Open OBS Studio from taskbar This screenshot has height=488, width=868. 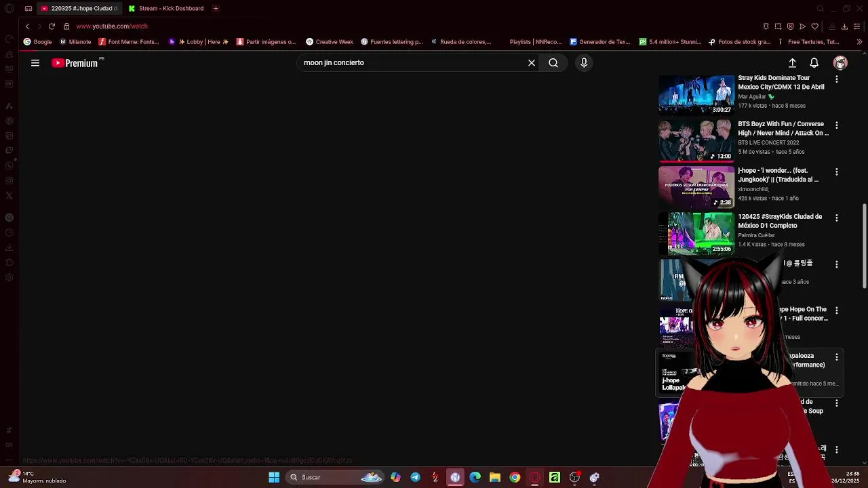click(x=574, y=477)
